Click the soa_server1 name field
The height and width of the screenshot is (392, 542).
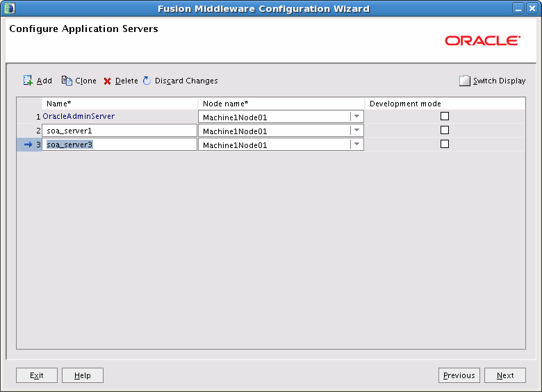coord(120,131)
